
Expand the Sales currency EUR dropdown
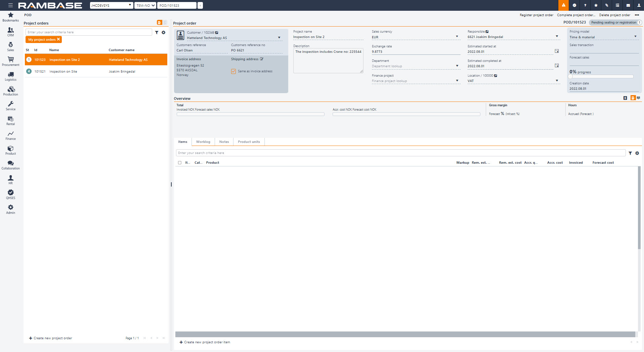457,36
